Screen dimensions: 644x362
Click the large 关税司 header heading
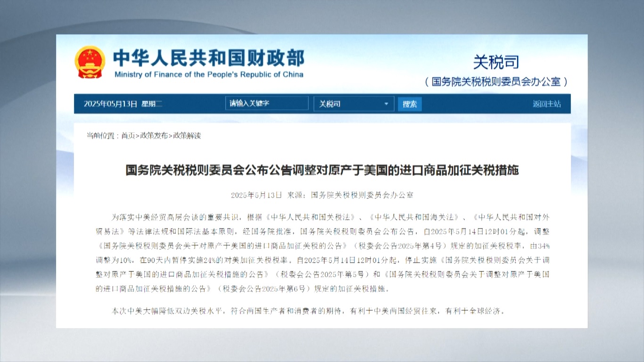click(495, 62)
